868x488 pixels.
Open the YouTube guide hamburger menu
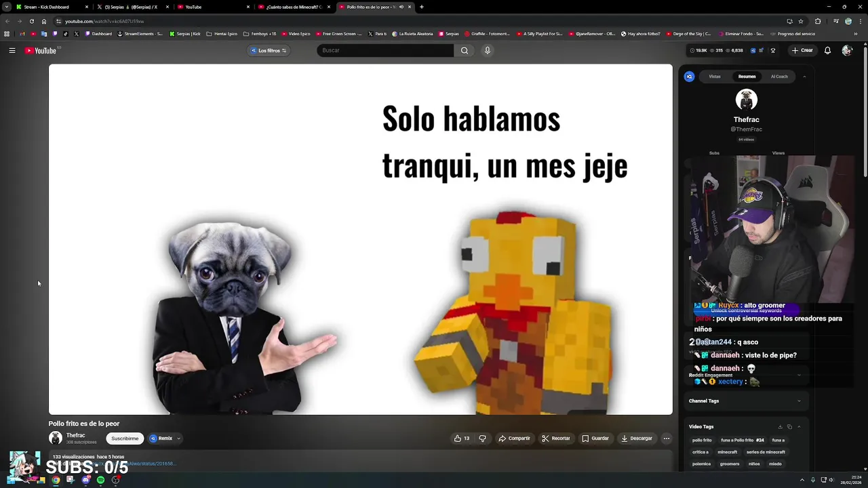click(12, 50)
